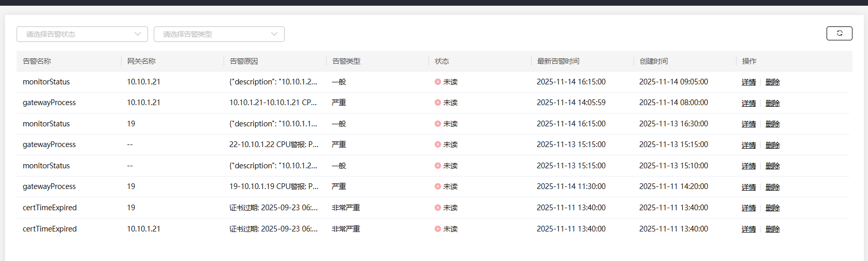Click 删除 for gatewayProcess created 2025-11-14 08:00:00
Viewport: 868px width, 261px height.
(x=772, y=103)
